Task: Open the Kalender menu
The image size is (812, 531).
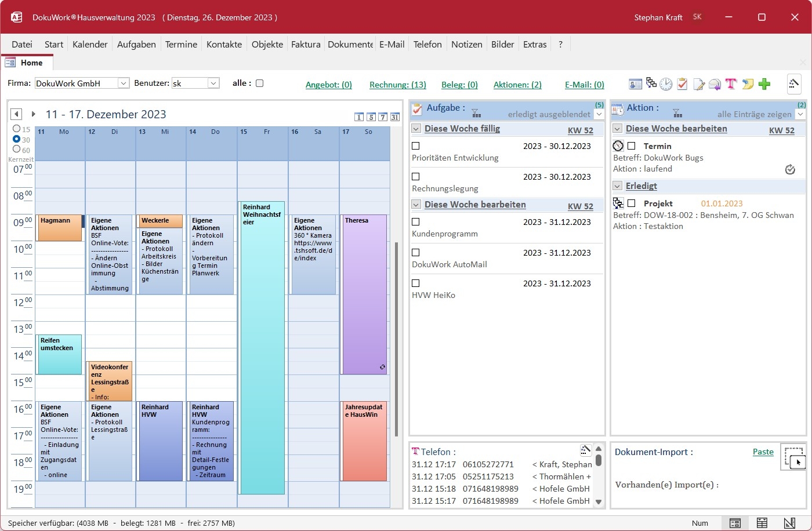Action: pos(90,44)
